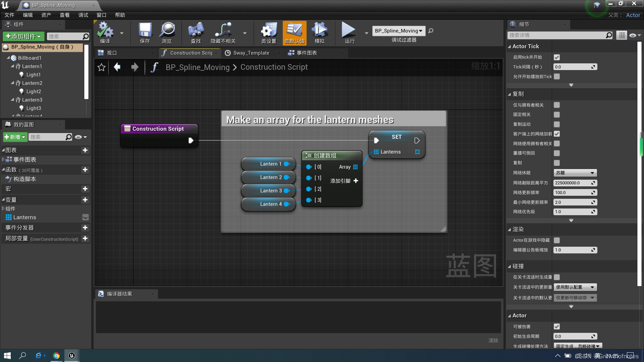The height and width of the screenshot is (362, 644).
Task: Open the 网络休眠 dropdown
Action: pos(575,173)
